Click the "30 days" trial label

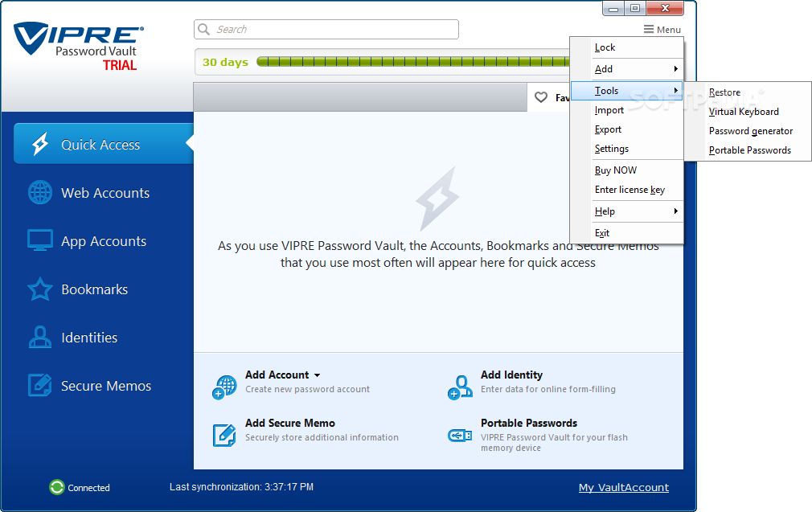[225, 62]
